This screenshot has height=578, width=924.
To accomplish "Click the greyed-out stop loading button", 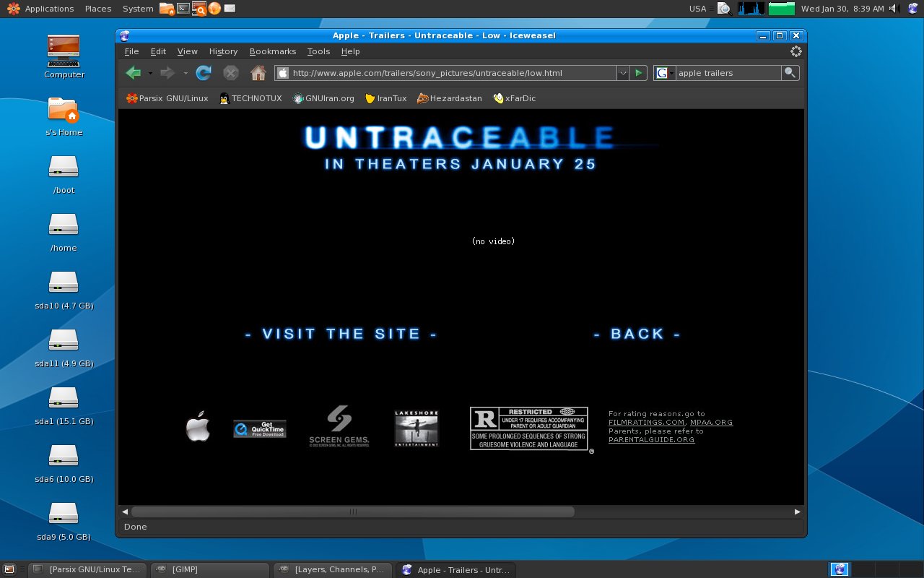I will point(231,72).
